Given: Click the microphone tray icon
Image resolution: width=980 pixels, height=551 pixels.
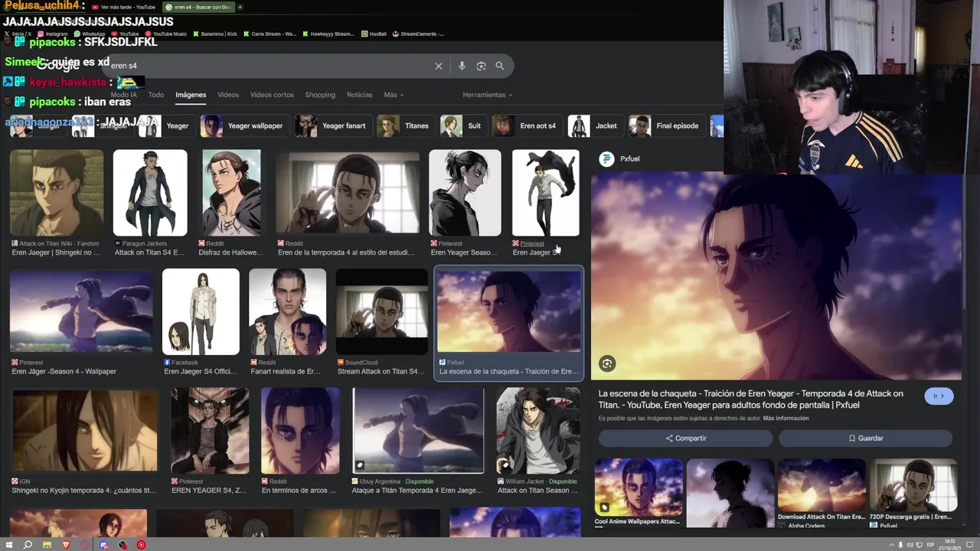Looking at the screenshot, I should [x=900, y=545].
